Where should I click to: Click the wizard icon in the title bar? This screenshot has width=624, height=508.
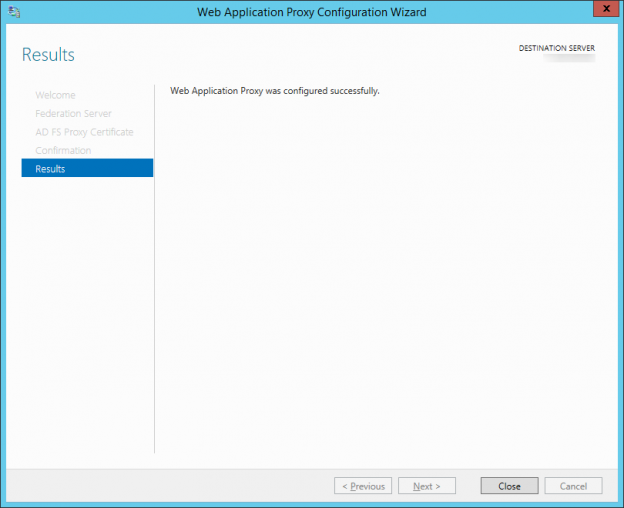[13, 12]
